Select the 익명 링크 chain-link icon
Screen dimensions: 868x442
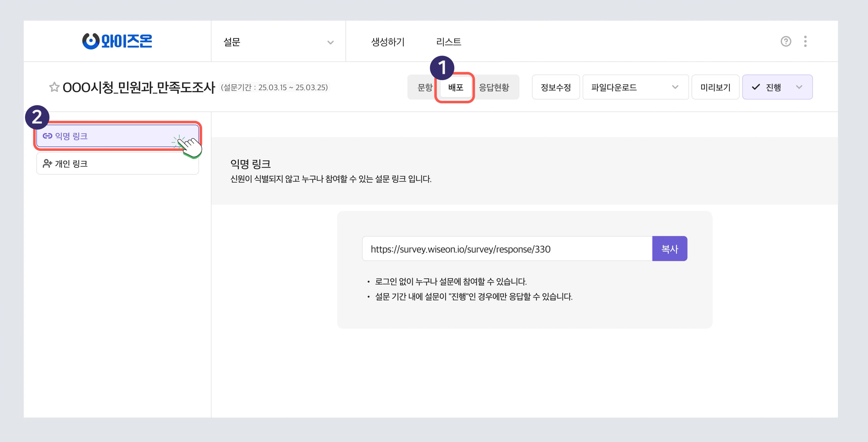[47, 136]
